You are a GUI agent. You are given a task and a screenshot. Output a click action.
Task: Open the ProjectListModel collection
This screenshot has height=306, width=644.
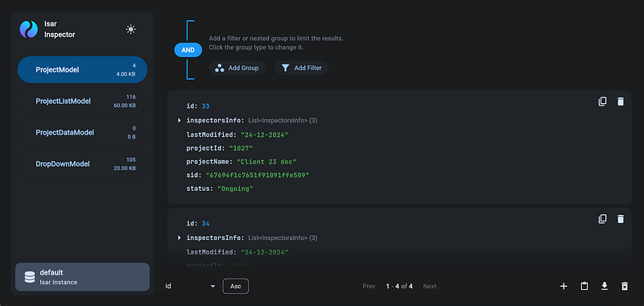point(82,101)
